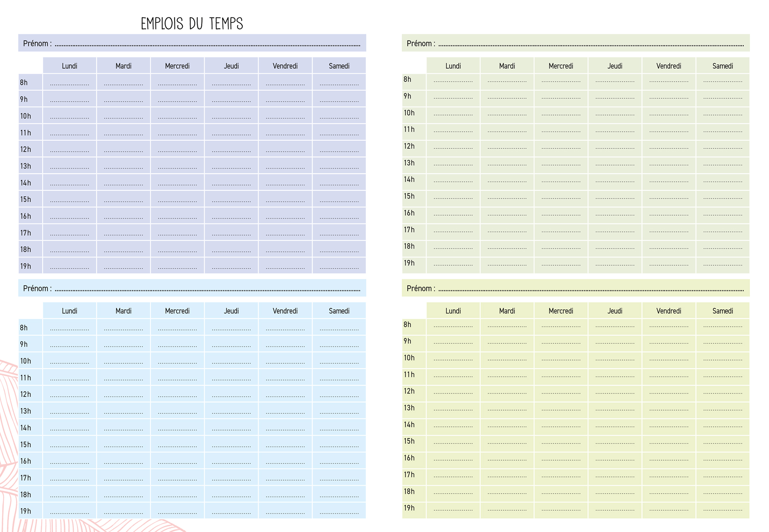Select the Samedi header in the purple table
The image size is (769, 532).
(339, 66)
